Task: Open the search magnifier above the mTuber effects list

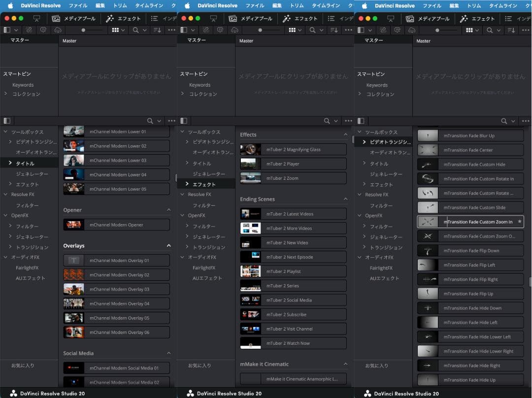Action: tap(327, 121)
